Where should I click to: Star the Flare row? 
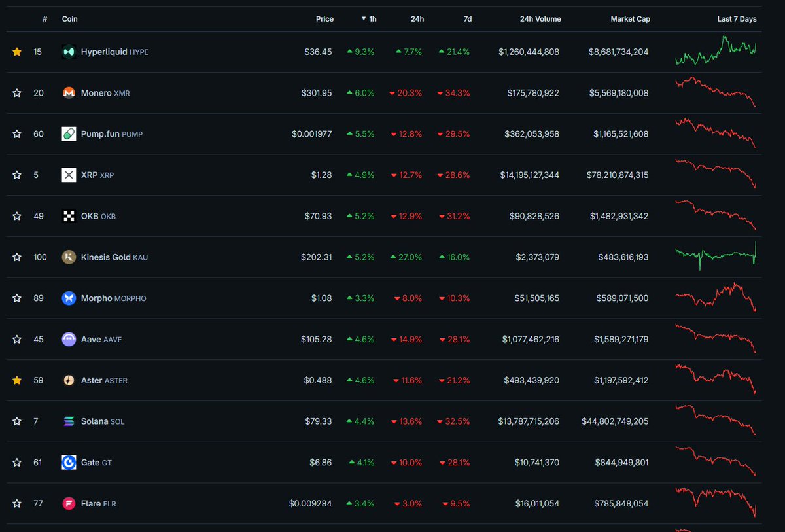click(x=17, y=503)
